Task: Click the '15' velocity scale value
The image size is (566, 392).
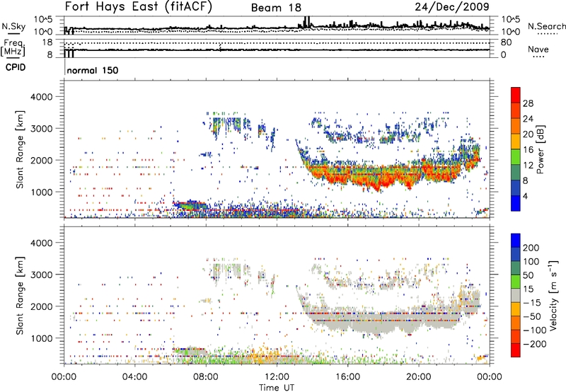Action: [x=528, y=289]
